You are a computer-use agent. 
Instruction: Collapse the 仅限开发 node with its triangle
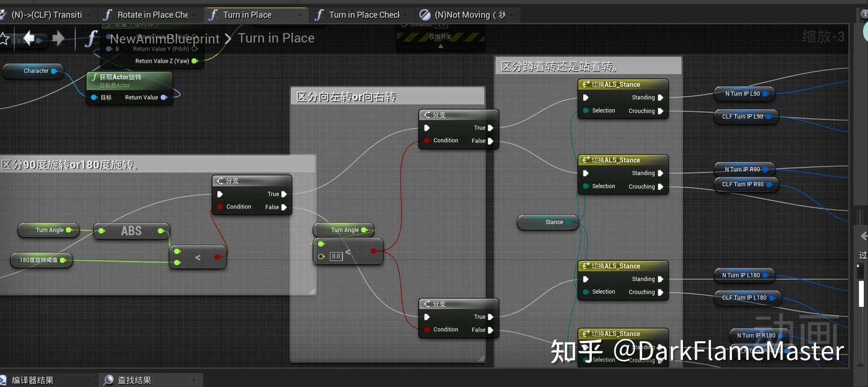[440, 46]
